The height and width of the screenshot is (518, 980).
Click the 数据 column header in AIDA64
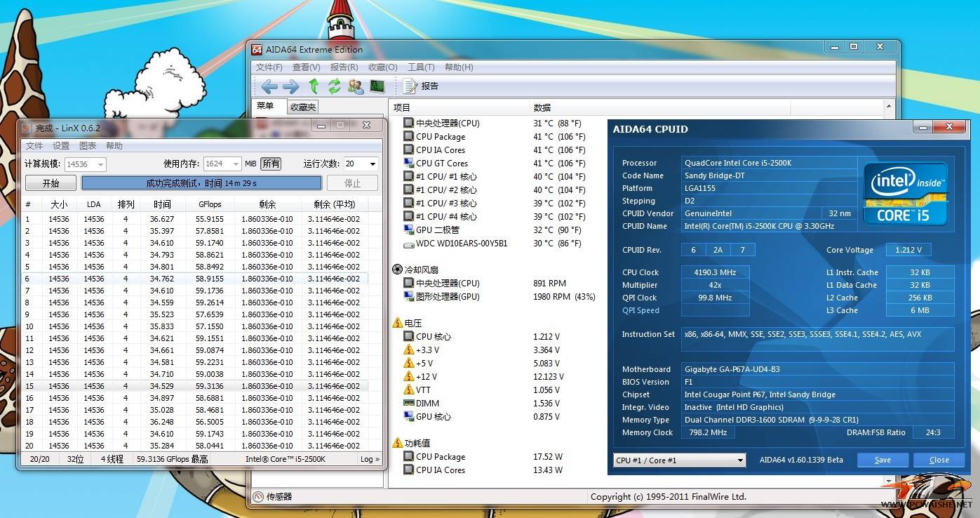659,107
